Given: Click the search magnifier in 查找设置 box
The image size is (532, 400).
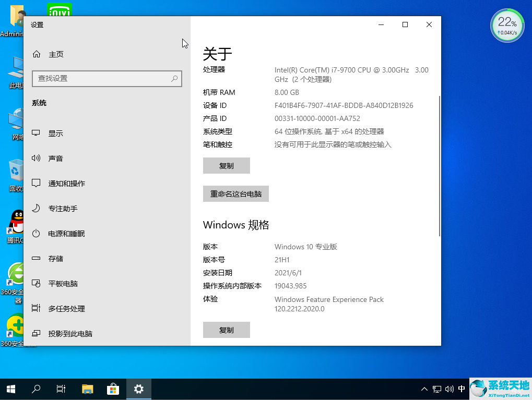Looking at the screenshot, I should [x=174, y=79].
